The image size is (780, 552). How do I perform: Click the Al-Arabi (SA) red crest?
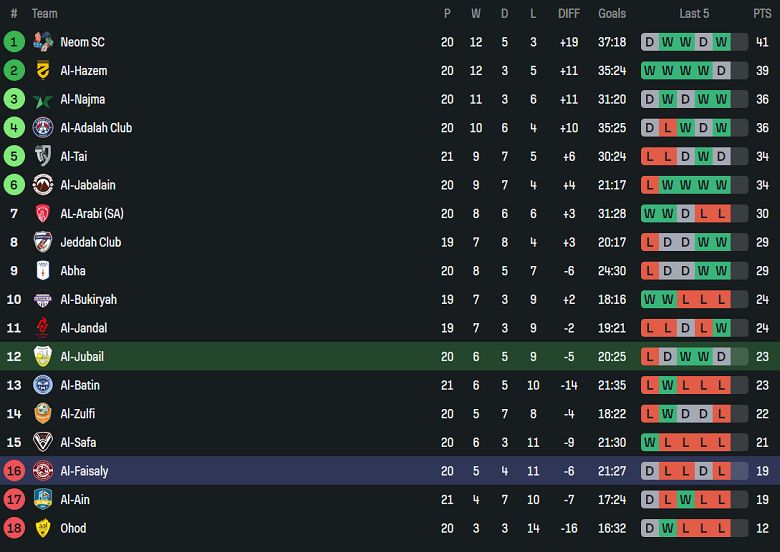pyautogui.click(x=42, y=214)
